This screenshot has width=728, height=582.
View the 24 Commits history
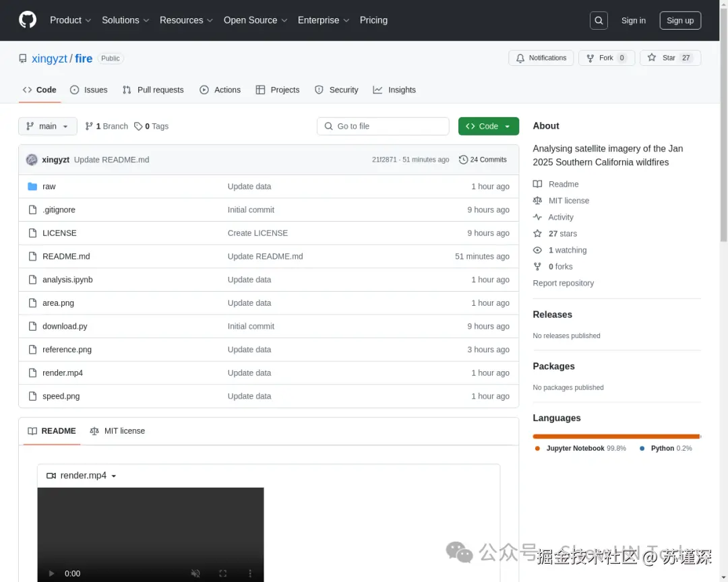coord(483,160)
